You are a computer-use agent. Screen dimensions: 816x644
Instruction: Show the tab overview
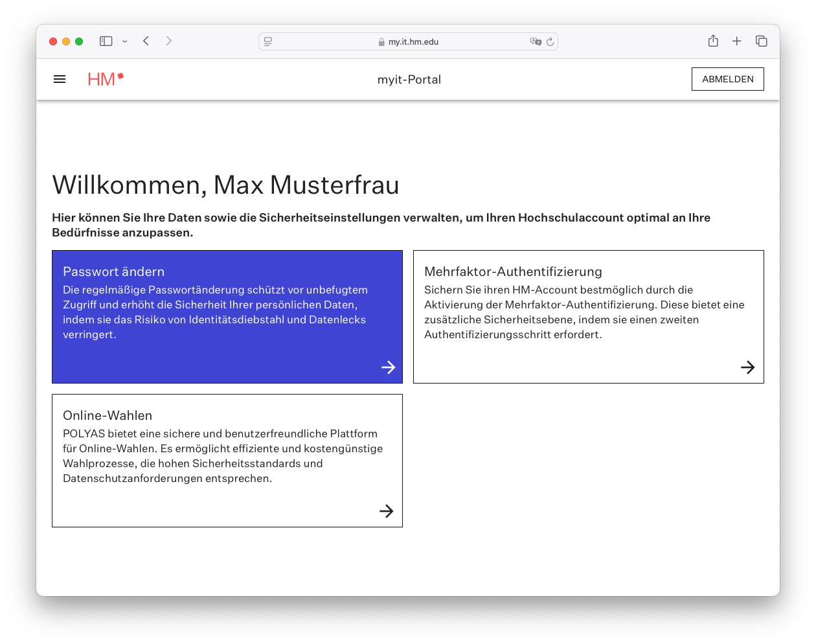tap(761, 41)
